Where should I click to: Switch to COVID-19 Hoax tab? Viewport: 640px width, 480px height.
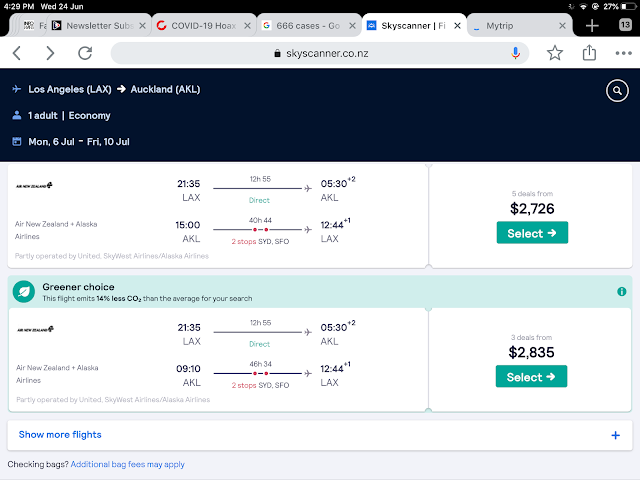203,26
